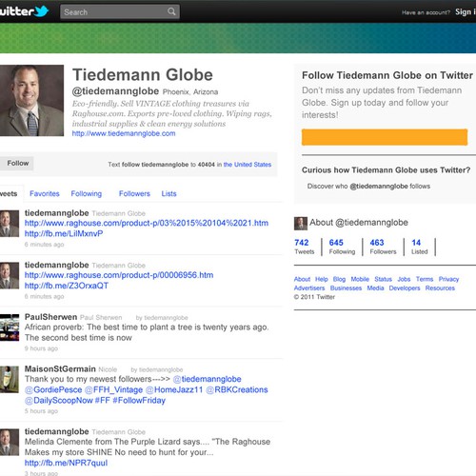Click 'Discover who @tiedemannglobe follows'
The height and width of the screenshot is (476, 476).
click(368, 187)
